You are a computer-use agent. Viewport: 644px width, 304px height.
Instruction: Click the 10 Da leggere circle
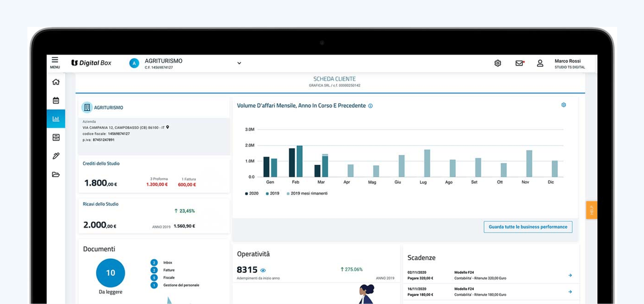click(111, 273)
